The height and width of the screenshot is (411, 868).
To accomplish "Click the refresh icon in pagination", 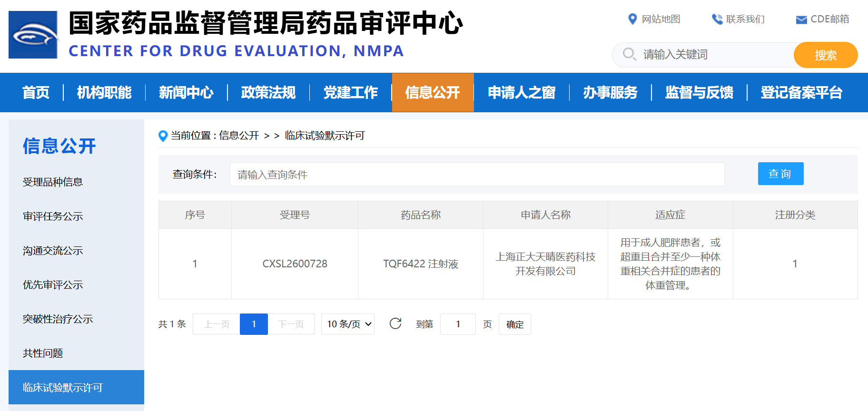I will [x=395, y=324].
